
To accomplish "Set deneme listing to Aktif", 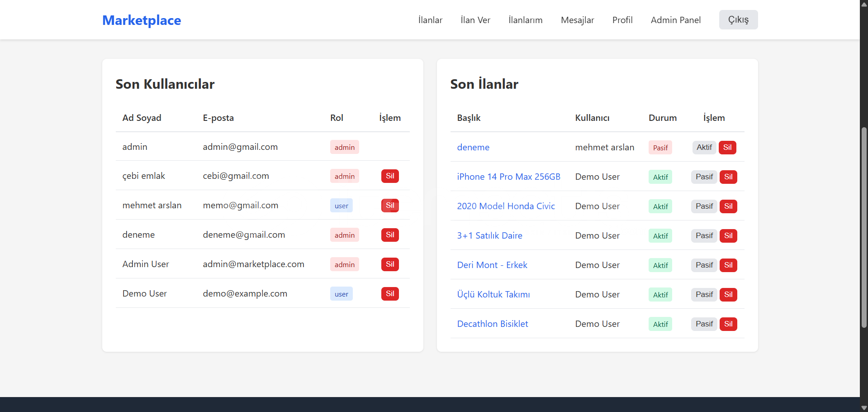I will point(704,148).
